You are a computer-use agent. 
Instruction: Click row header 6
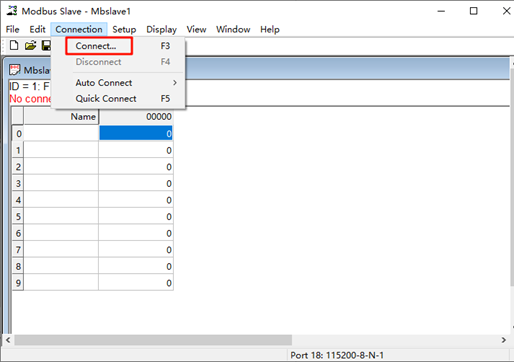[18, 233]
